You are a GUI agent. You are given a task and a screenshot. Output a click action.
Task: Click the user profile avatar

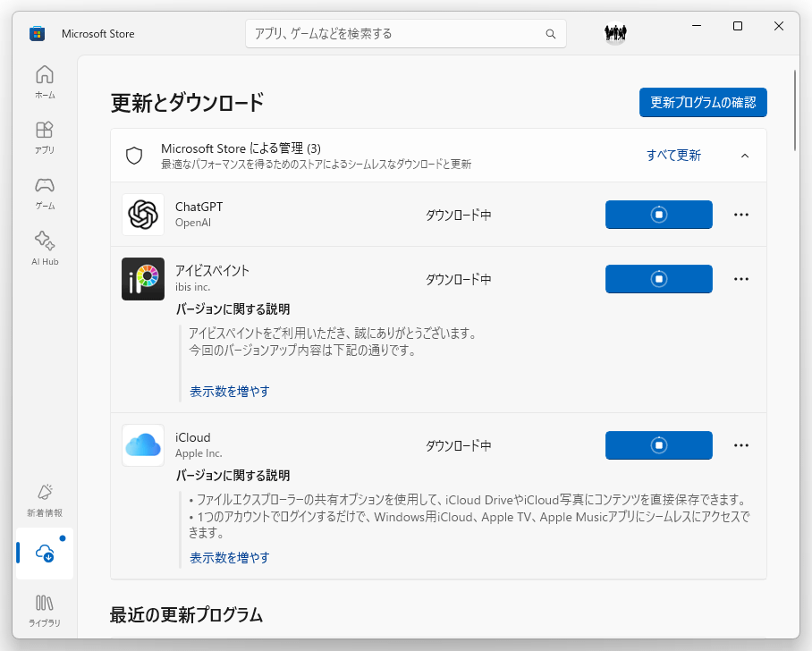click(615, 33)
